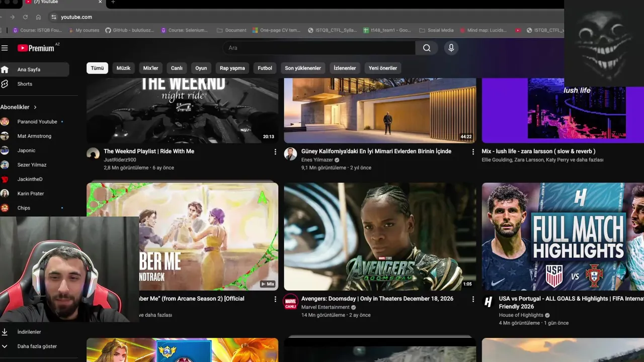Open the hamburger guide menu
The width and height of the screenshot is (644, 362).
[x=5, y=48]
